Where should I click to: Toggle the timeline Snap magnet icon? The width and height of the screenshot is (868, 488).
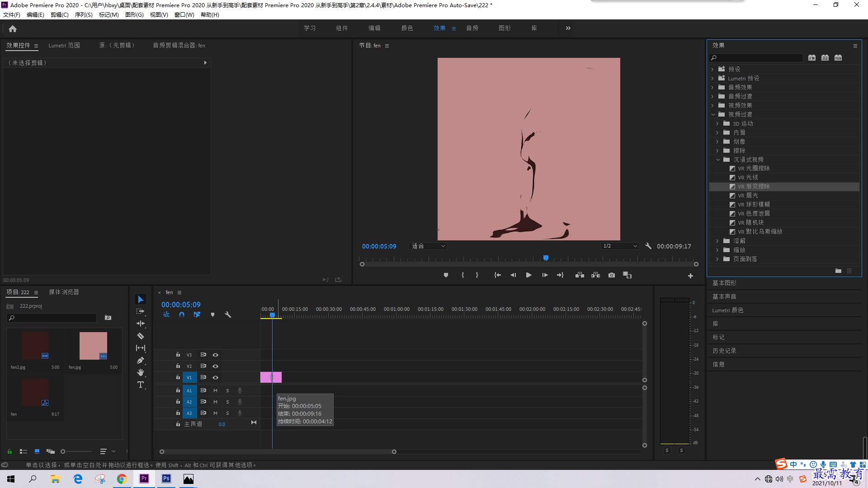point(182,315)
